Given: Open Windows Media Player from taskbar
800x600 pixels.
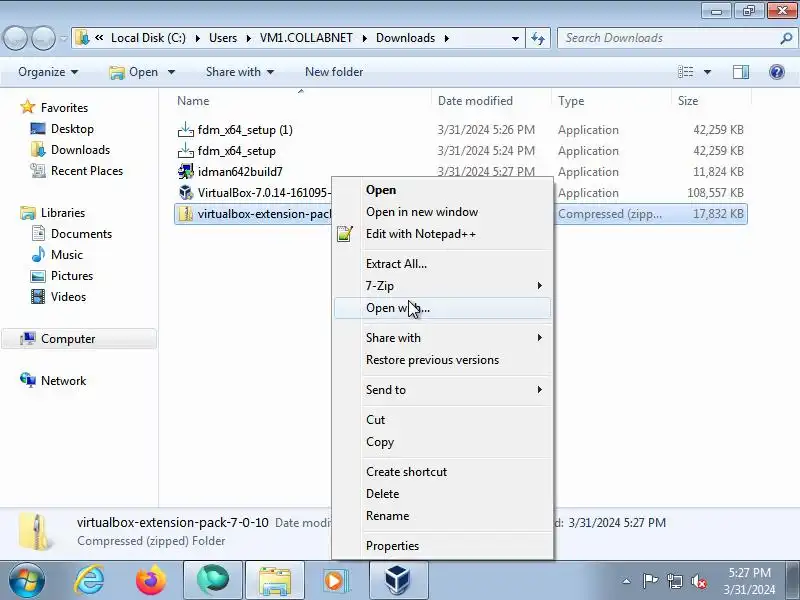Looking at the screenshot, I should pos(336,580).
